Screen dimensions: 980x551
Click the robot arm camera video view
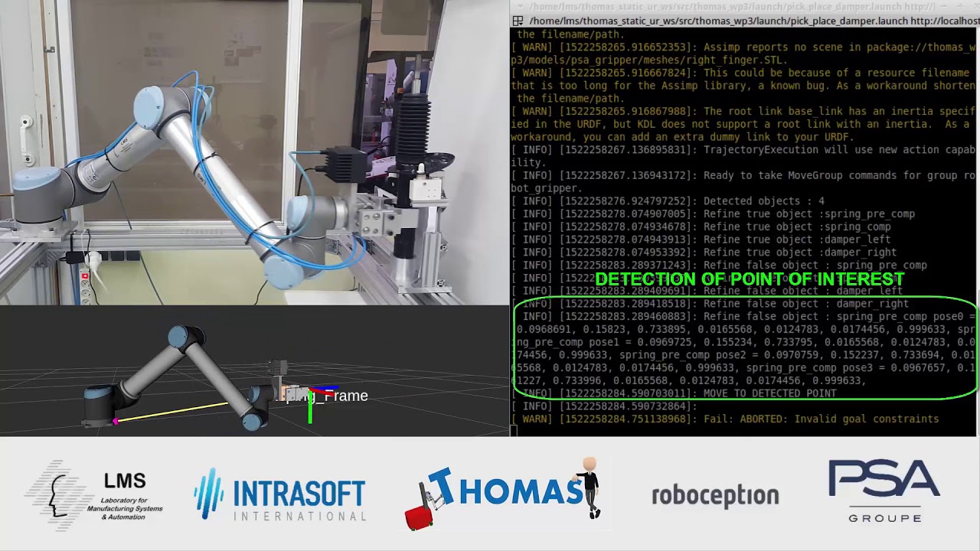click(254, 152)
